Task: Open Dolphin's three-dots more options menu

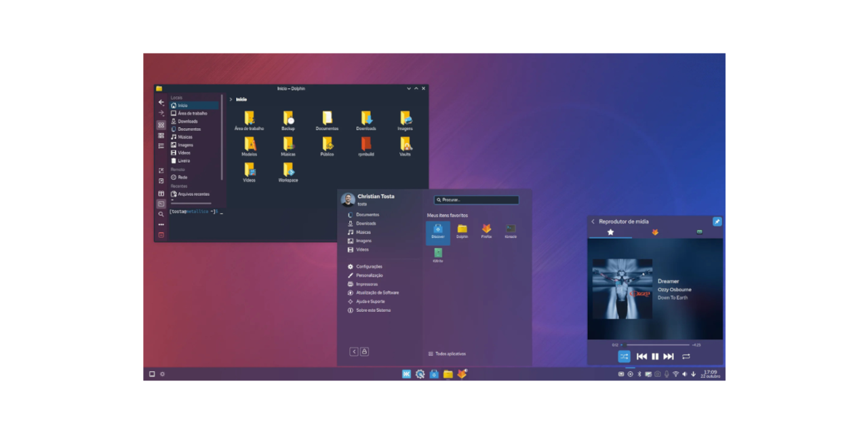Action: point(161,224)
